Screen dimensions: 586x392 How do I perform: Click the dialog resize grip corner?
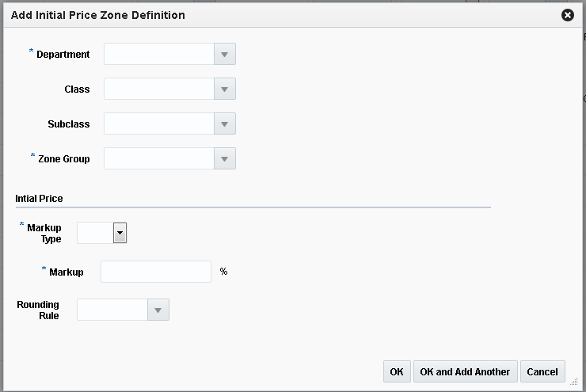(x=573, y=382)
